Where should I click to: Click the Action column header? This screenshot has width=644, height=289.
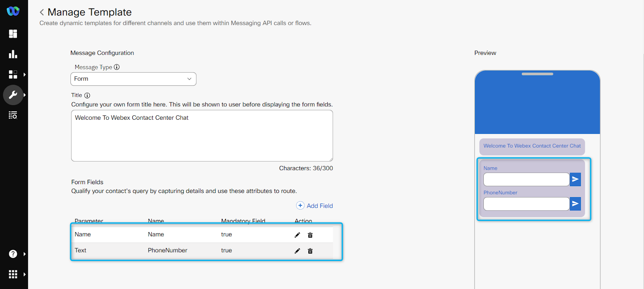coord(303,221)
